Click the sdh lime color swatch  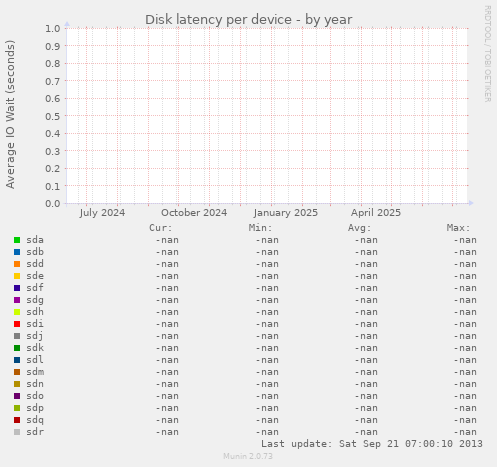click(x=17, y=312)
